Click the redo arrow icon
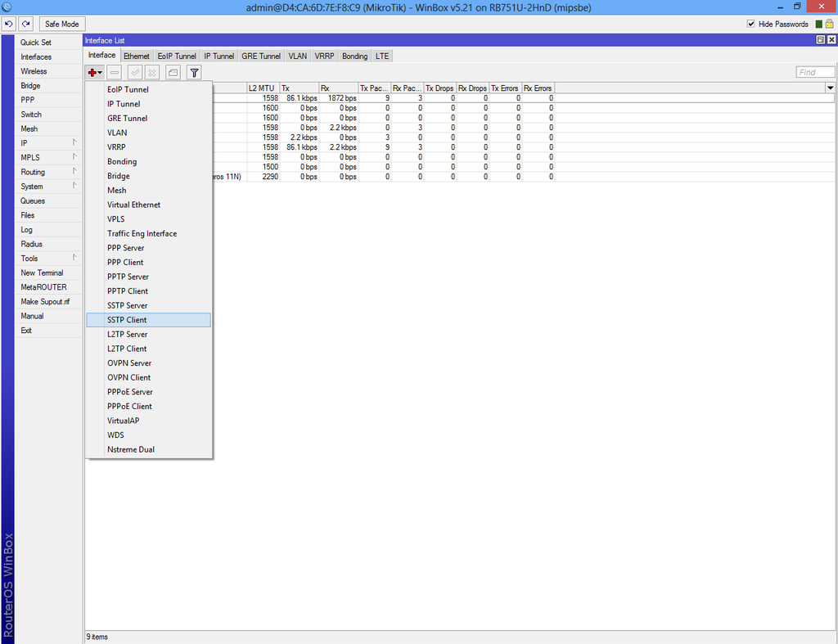 click(x=25, y=24)
